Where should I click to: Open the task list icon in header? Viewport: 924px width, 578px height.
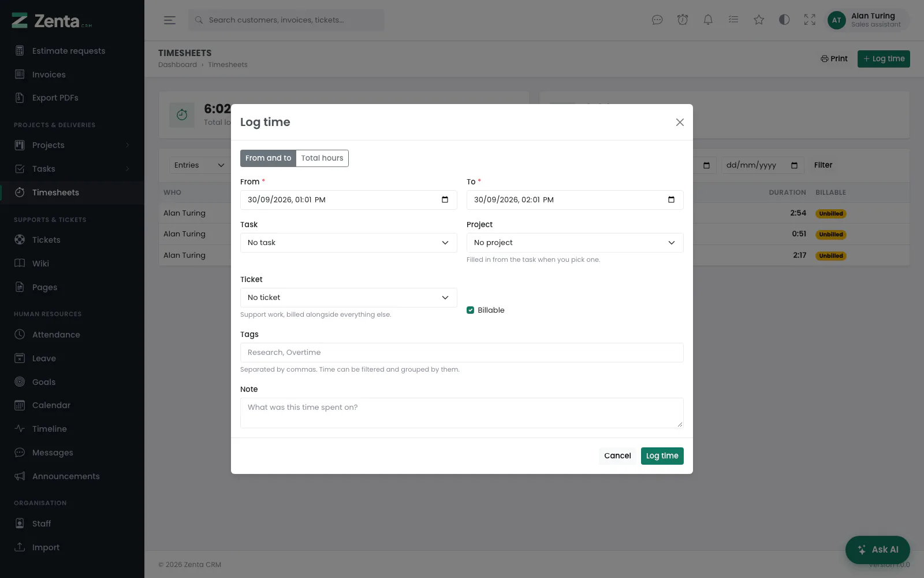tap(733, 20)
